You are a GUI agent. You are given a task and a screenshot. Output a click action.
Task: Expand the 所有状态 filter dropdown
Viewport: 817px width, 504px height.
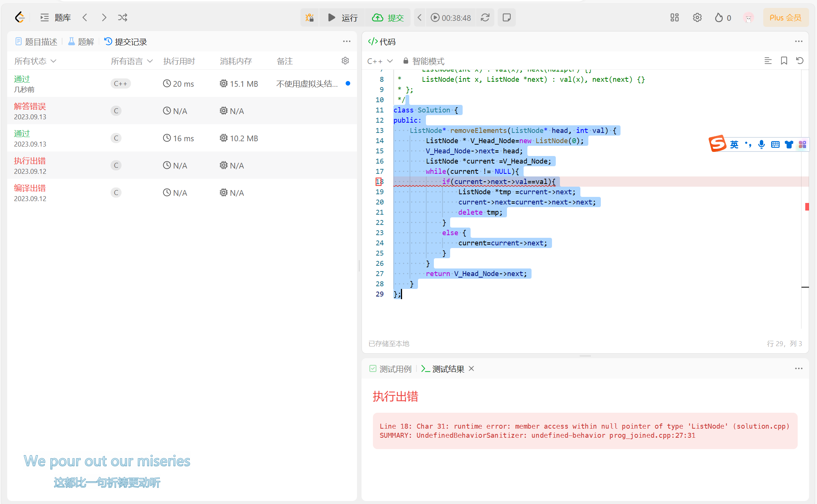tap(35, 61)
